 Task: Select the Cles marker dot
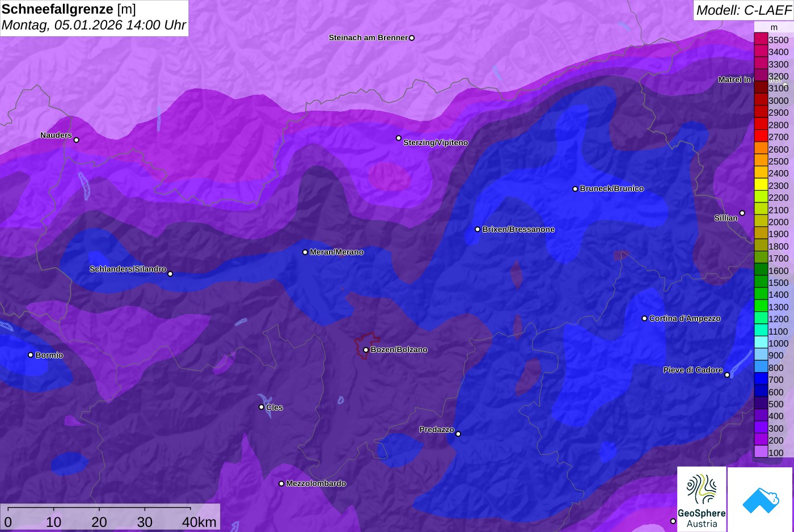pyautogui.click(x=261, y=407)
